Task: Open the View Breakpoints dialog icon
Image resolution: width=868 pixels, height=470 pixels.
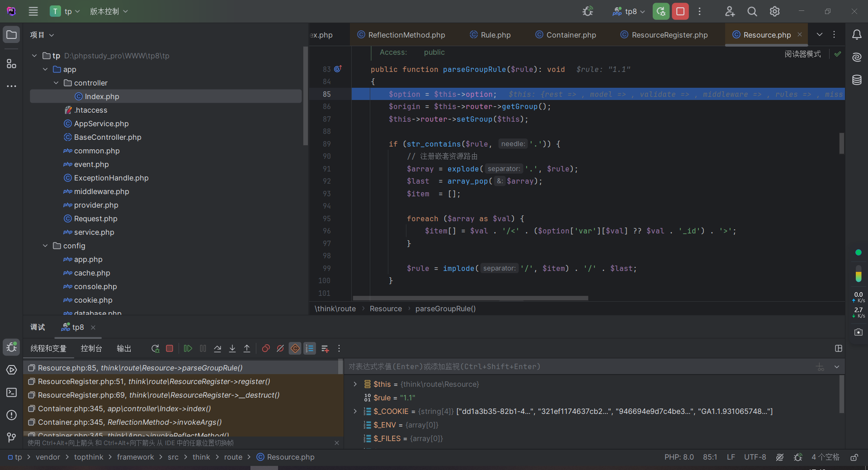Action: (x=266, y=348)
